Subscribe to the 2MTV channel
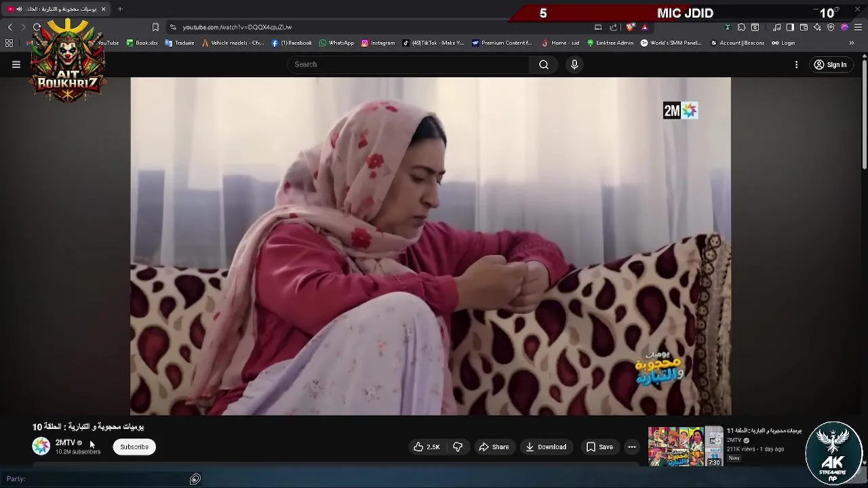Viewport: 868px width, 488px height. coord(134,447)
